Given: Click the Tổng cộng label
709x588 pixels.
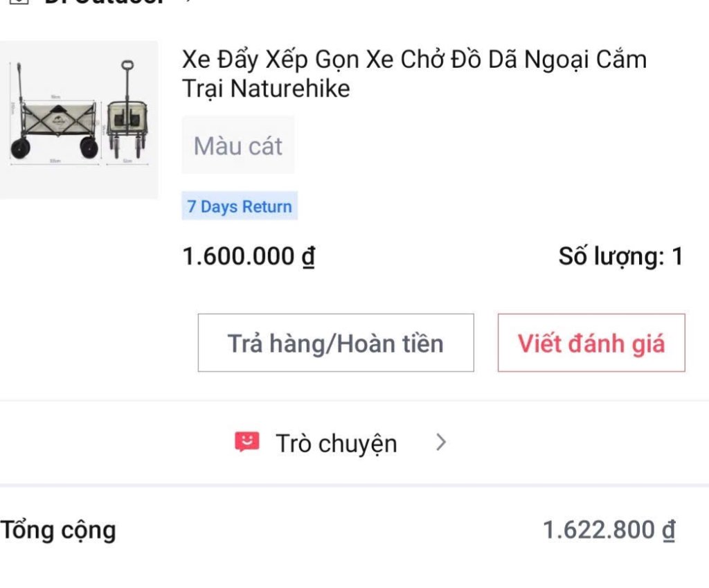Looking at the screenshot, I should click(x=58, y=531).
